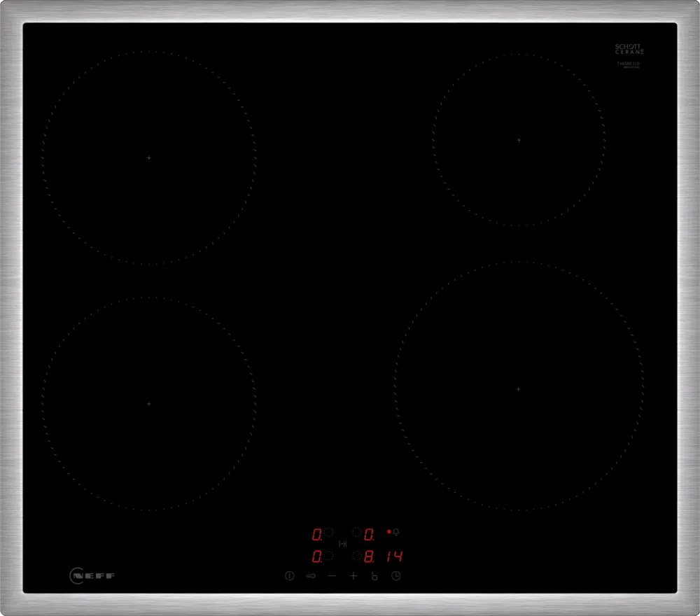Tap the plus symbol to raise heat

(353, 575)
